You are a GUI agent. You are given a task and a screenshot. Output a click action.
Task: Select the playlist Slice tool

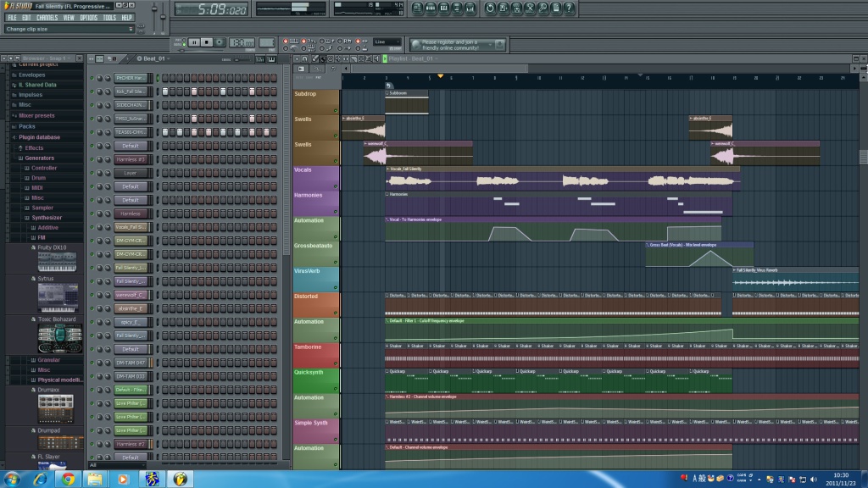(x=353, y=58)
